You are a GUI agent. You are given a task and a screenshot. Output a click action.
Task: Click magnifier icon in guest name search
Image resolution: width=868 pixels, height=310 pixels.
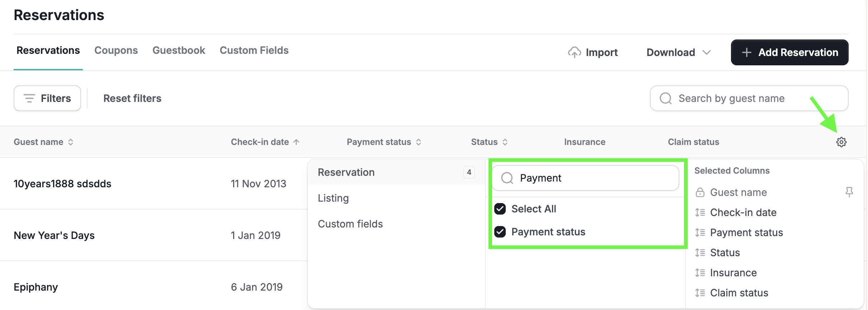pos(666,98)
